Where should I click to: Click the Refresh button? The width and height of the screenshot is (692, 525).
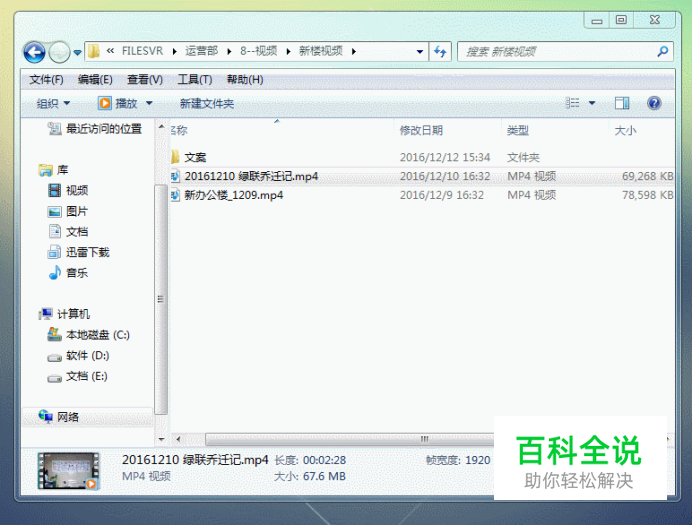440,52
